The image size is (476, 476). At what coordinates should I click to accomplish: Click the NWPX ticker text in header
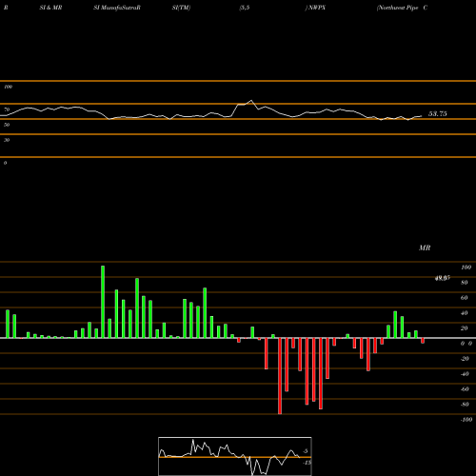pos(317,8)
